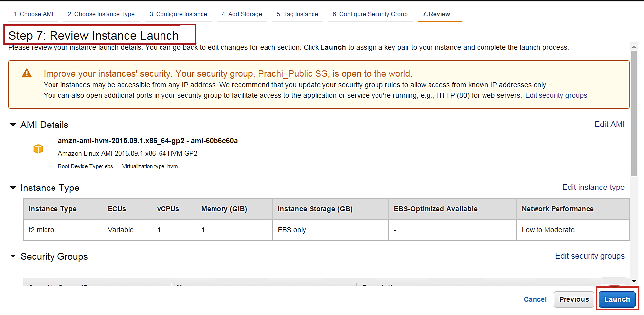The height and width of the screenshot is (315, 644).
Task: Click the Edit instance type link
Action: coord(593,187)
